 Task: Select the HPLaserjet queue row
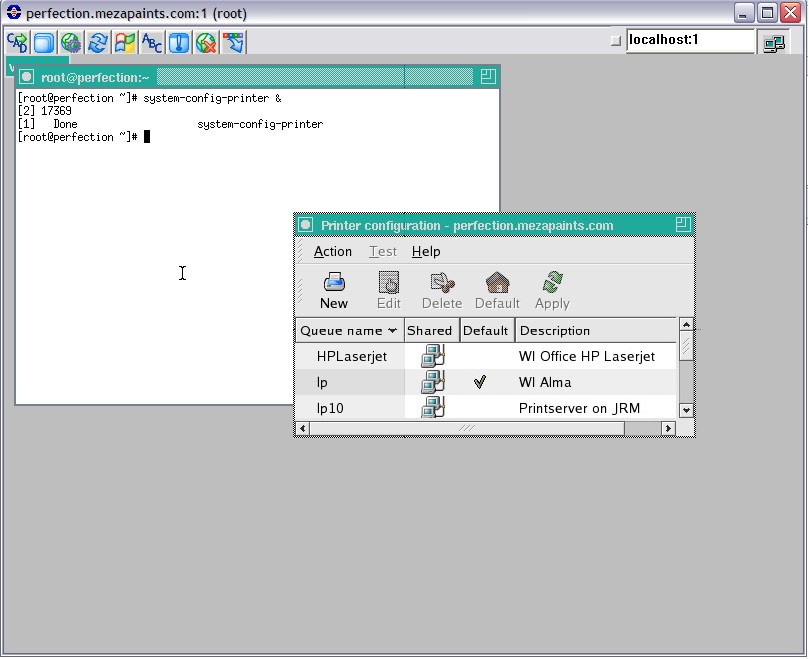tap(486, 356)
